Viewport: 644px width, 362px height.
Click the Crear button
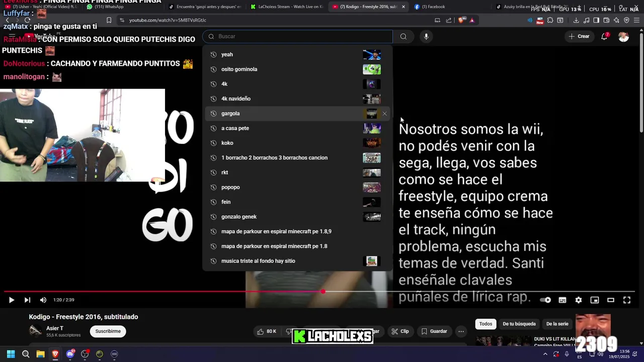point(579,36)
